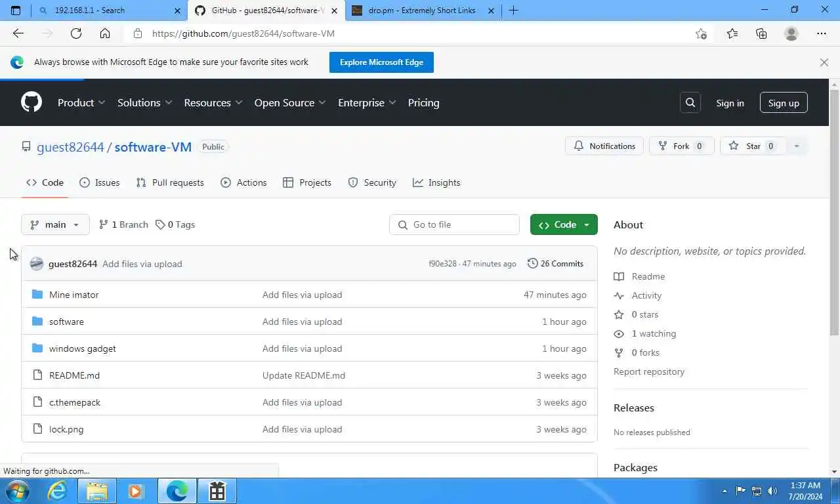
Task: Open the Star lists dropdown arrow
Action: click(796, 146)
